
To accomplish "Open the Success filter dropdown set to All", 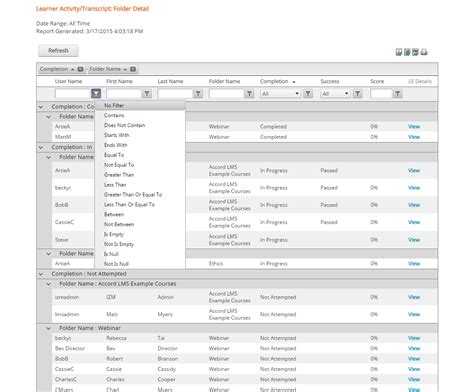I will [336, 94].
